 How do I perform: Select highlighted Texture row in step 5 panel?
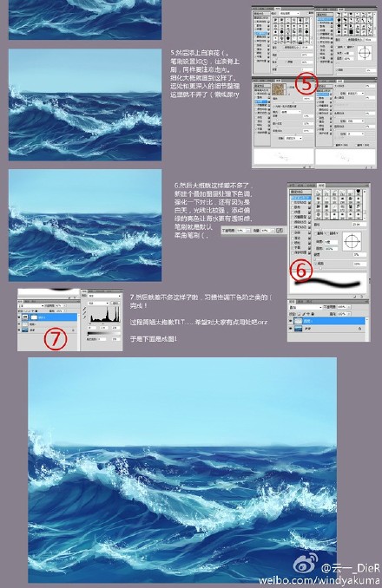click(x=262, y=101)
